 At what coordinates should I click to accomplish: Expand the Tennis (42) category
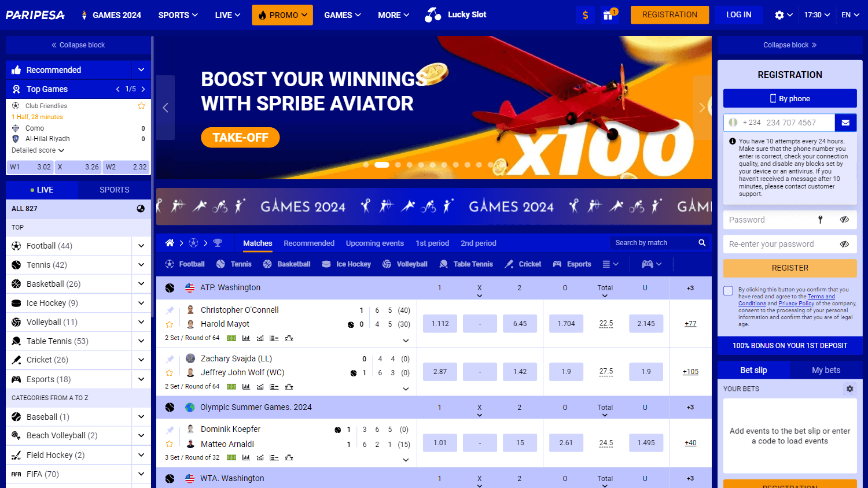pos(141,265)
